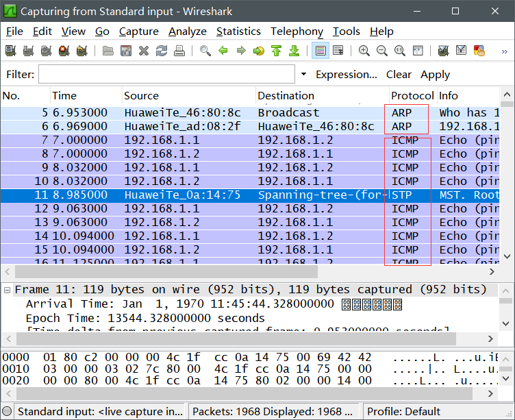Select the Arrival Time detail line
Screen dimensions: 515x420
click(214, 304)
